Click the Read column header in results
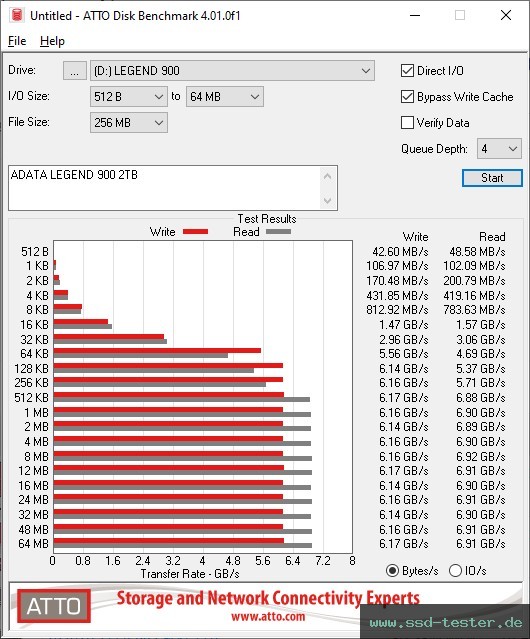This screenshot has width=530, height=639. (492, 237)
